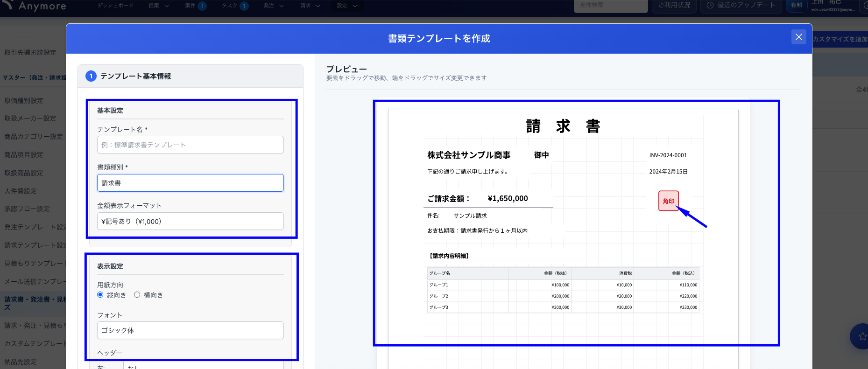Image resolution: width=868 pixels, height=369 pixels.
Task: Open 納品先設定 in sidebar
Action: pos(21,362)
